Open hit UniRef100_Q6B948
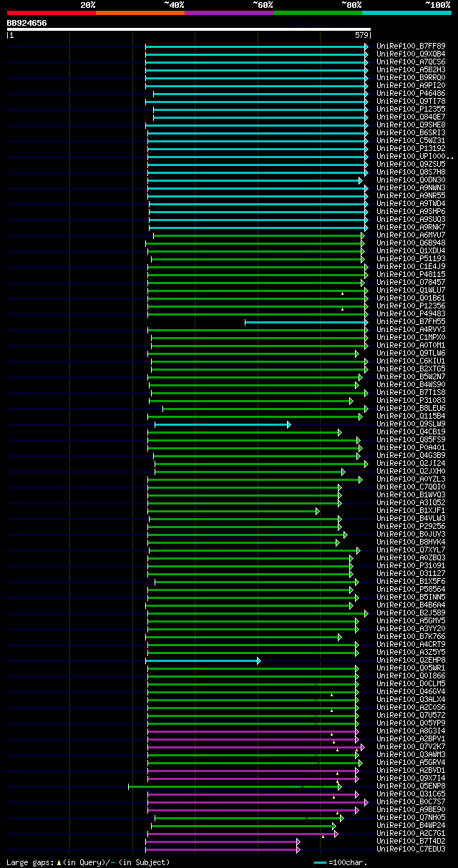This screenshot has width=458, height=868. click(411, 243)
